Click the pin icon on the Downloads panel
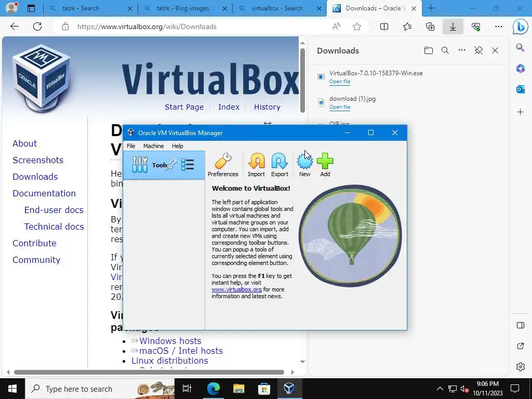Viewport: 532px width, 399px height. pyautogui.click(x=478, y=50)
